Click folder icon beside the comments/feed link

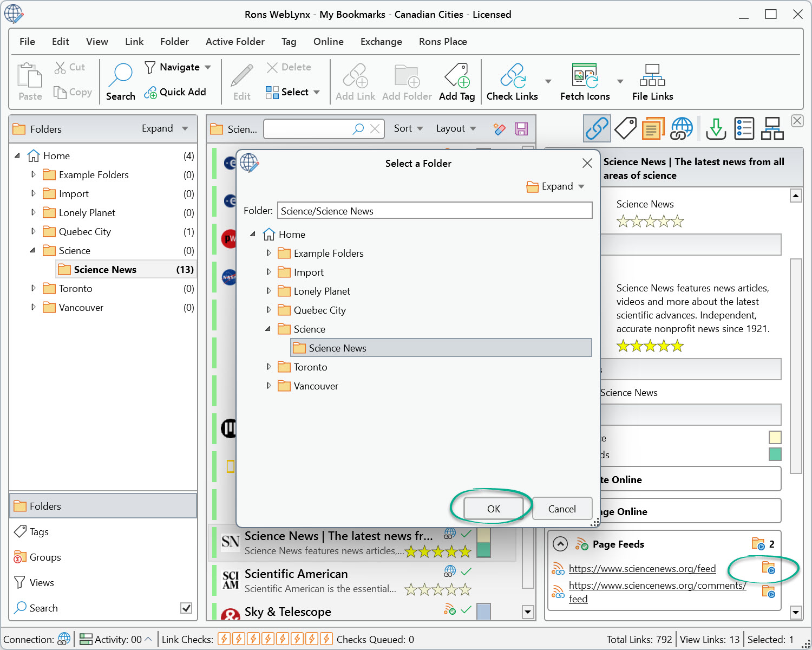(769, 591)
